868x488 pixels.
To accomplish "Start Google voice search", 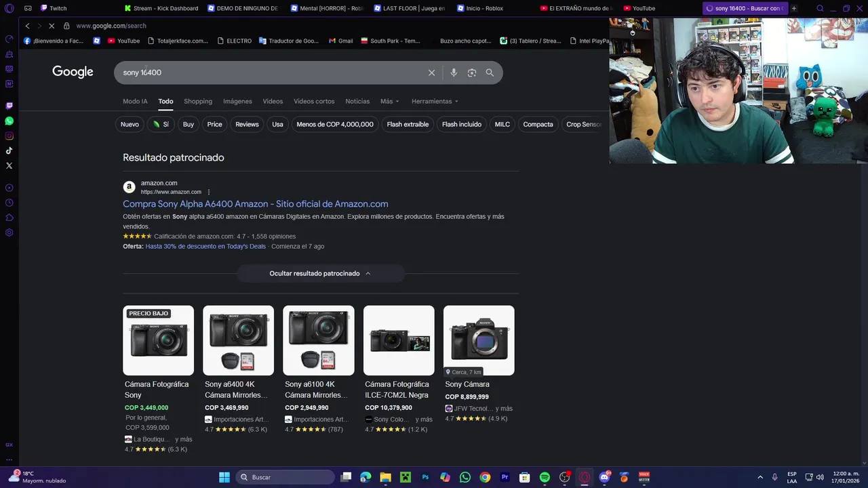I will click(454, 73).
